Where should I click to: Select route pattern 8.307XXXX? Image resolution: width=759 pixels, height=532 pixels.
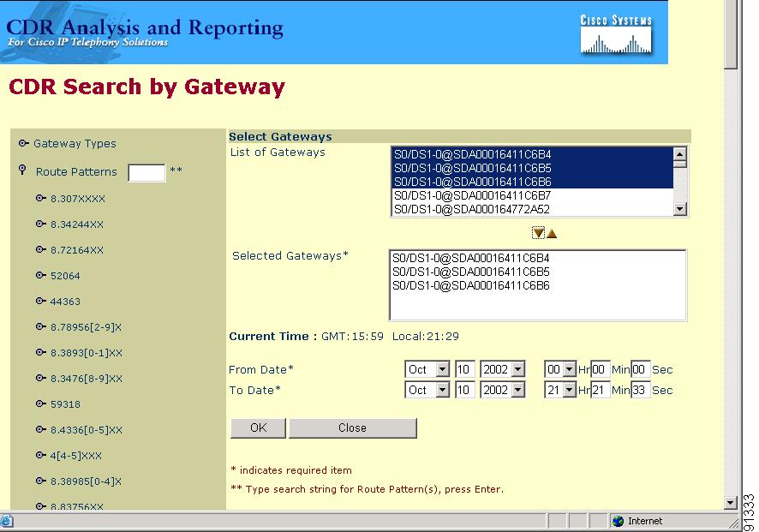(77, 199)
